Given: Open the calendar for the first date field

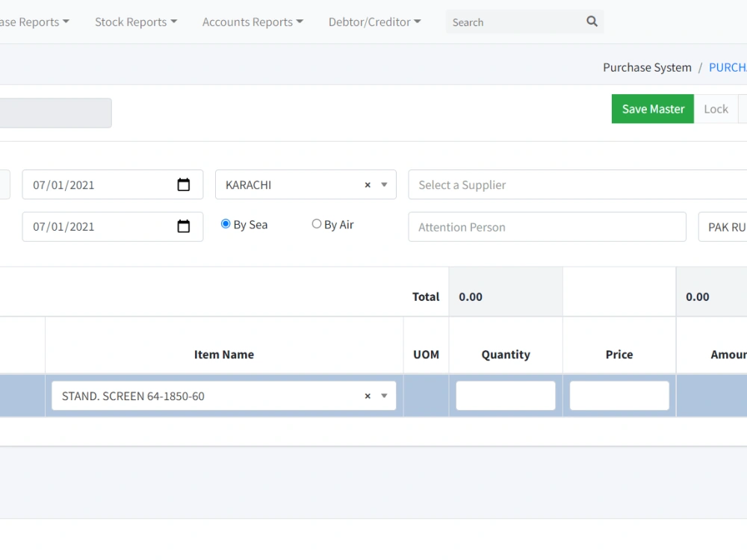Looking at the screenshot, I should tap(184, 184).
